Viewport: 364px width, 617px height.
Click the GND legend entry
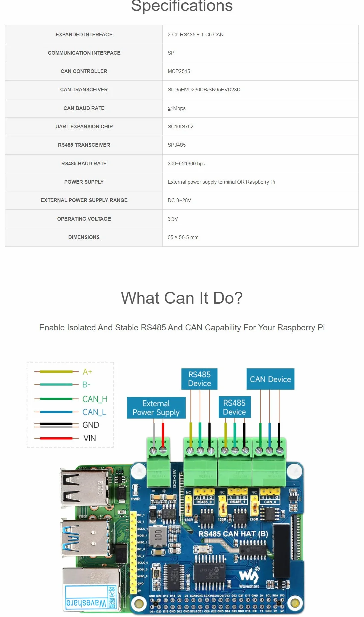(x=67, y=425)
